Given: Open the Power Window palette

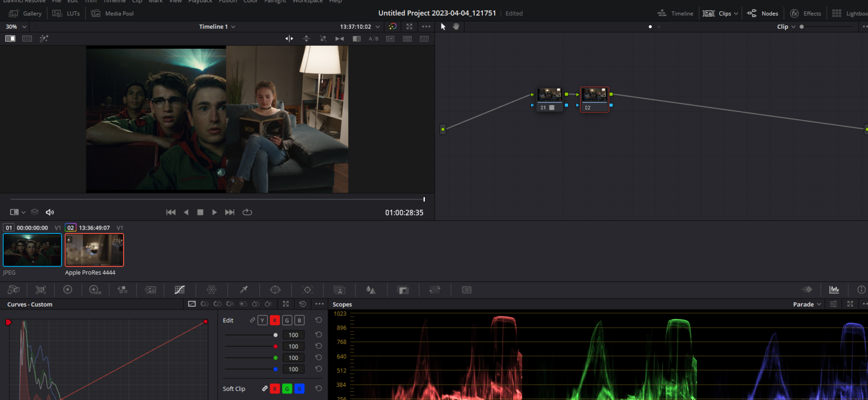Looking at the screenshot, I should pyautogui.click(x=275, y=290).
